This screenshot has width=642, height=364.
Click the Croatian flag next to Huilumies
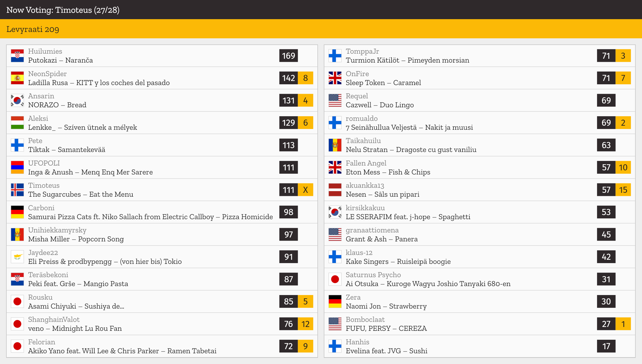[x=17, y=56]
